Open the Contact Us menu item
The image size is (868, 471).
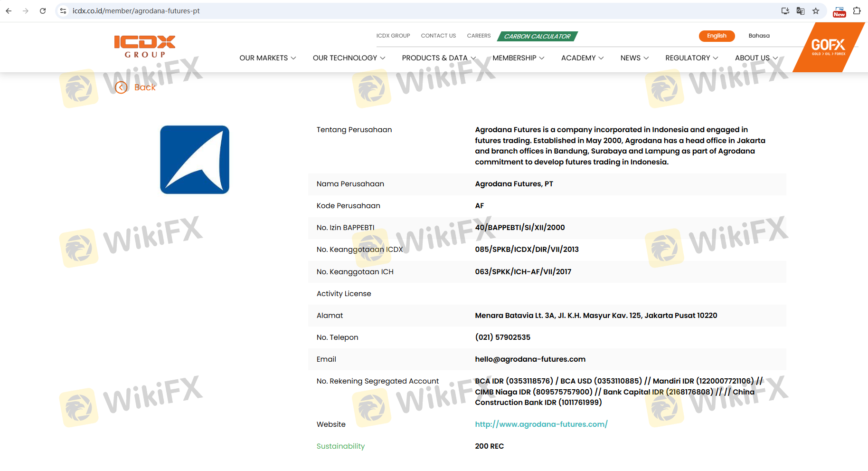(x=438, y=36)
